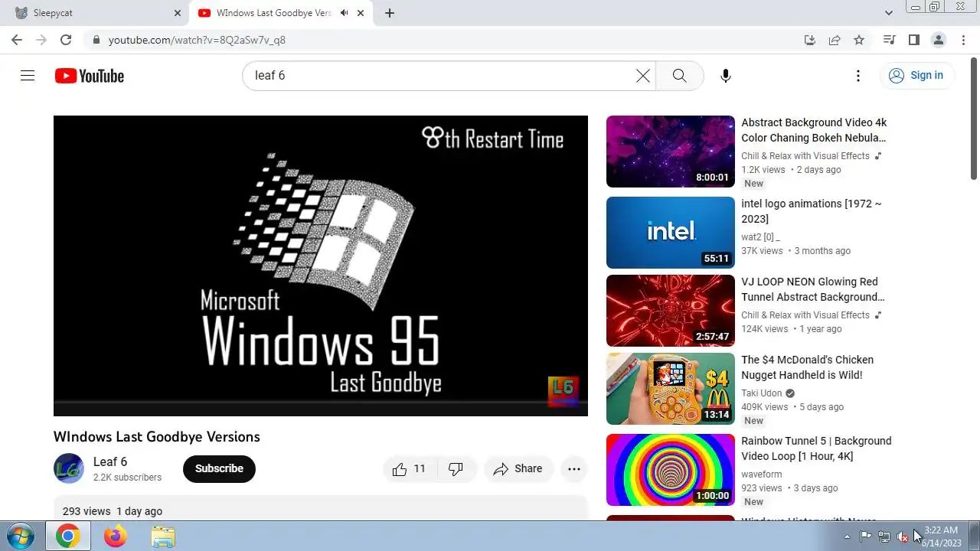Sign in to YouTube
Image resolution: width=980 pixels, height=551 pixels.
[x=916, y=75]
